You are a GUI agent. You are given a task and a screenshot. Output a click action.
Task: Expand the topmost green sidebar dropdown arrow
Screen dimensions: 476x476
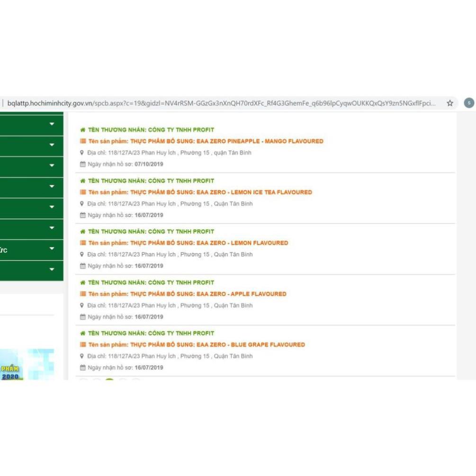click(x=52, y=124)
